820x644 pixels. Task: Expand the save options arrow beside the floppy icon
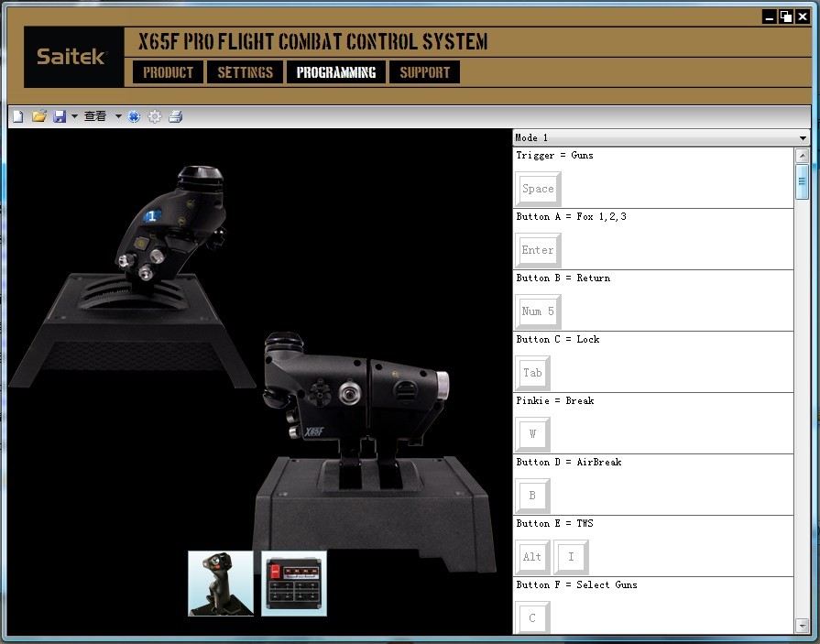(x=74, y=116)
